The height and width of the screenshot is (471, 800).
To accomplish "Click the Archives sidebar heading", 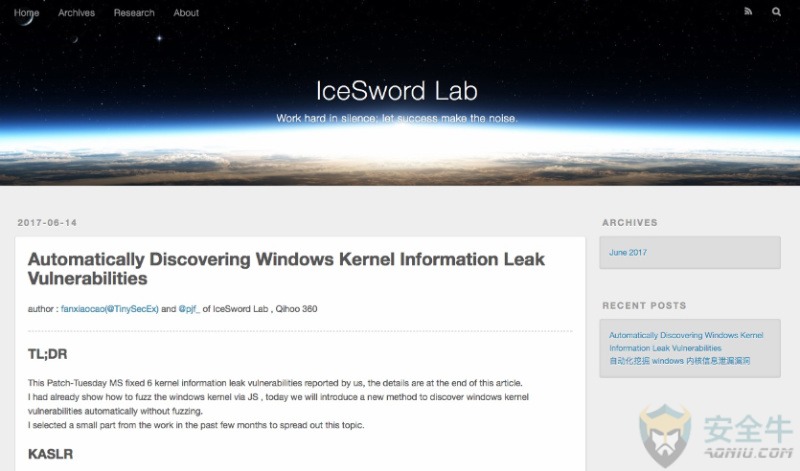I will [x=630, y=222].
